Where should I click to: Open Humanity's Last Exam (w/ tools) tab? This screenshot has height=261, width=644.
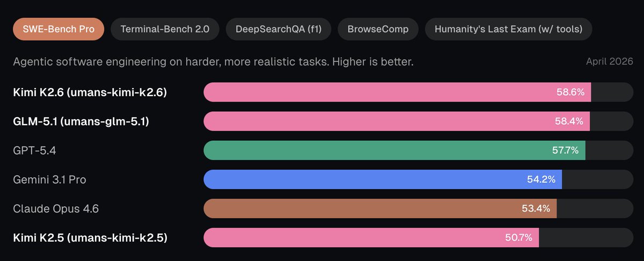coord(508,29)
